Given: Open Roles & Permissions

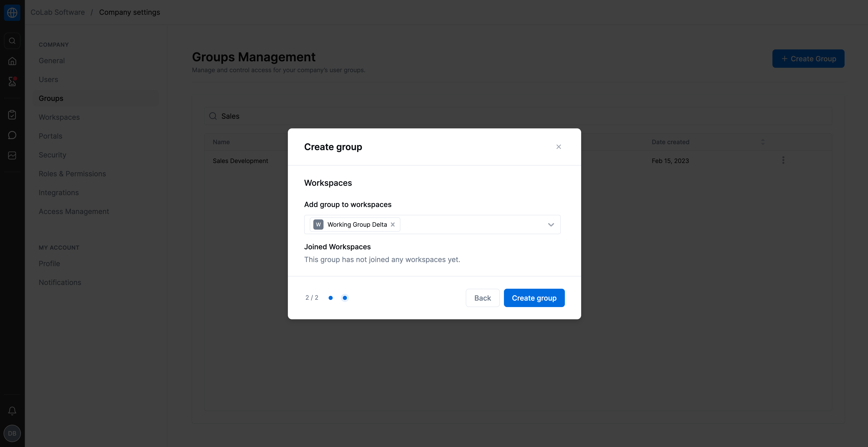Looking at the screenshot, I should [x=72, y=174].
